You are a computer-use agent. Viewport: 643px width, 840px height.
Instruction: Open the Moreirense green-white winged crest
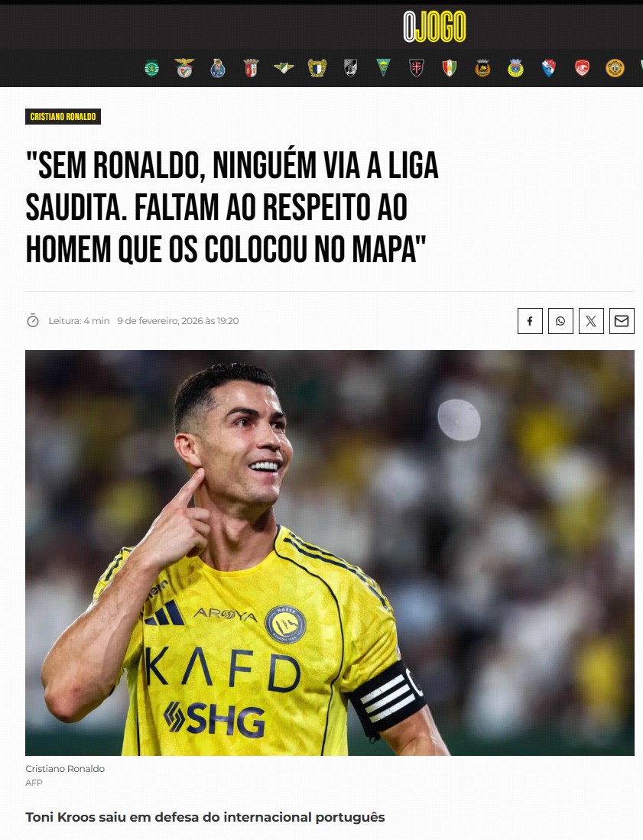(284, 68)
